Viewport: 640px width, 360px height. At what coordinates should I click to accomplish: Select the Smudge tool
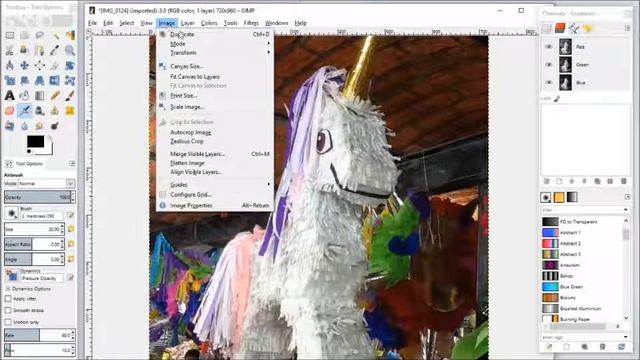click(40, 126)
